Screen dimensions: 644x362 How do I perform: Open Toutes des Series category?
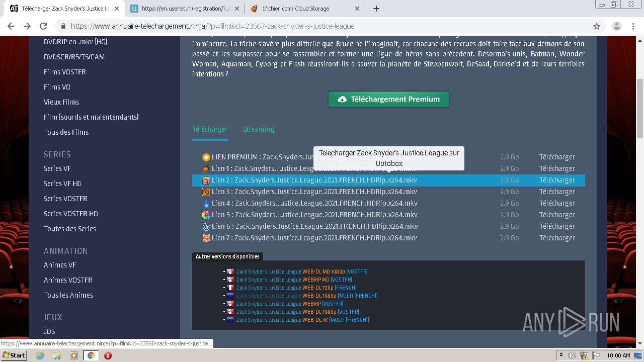(x=70, y=229)
